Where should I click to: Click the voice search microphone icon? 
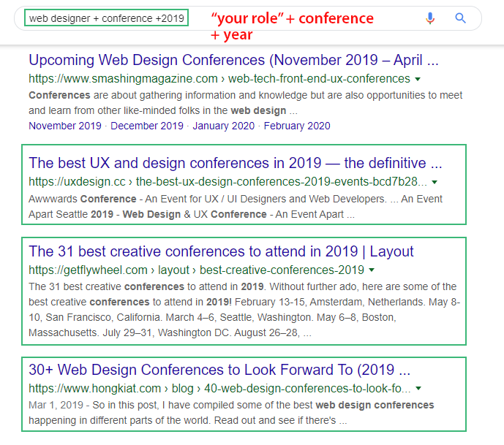pos(430,18)
